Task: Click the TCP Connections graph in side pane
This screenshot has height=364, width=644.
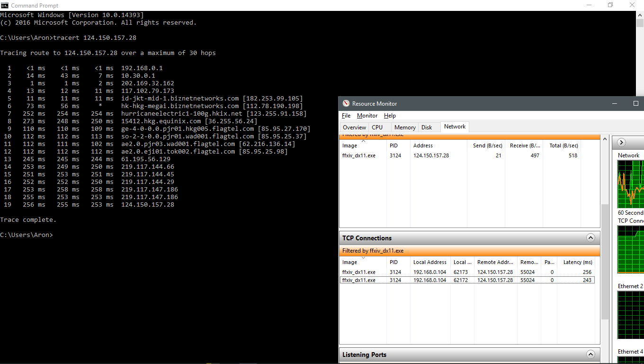Action: (631, 249)
